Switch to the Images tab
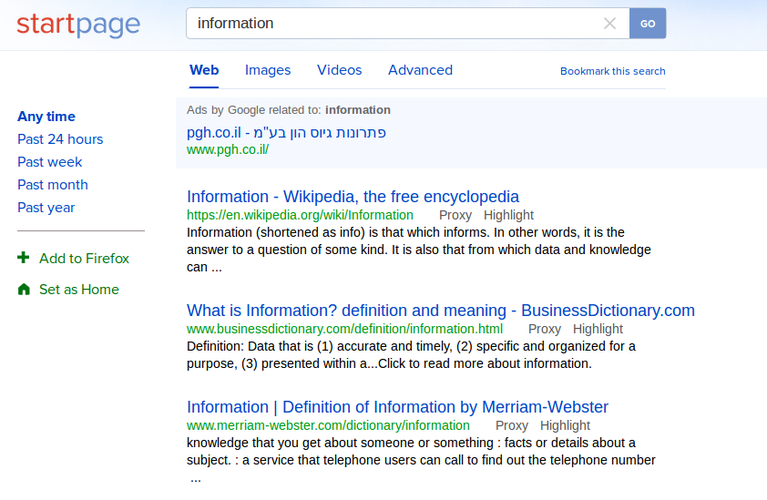Screen dimensions: 767x500 [x=268, y=70]
